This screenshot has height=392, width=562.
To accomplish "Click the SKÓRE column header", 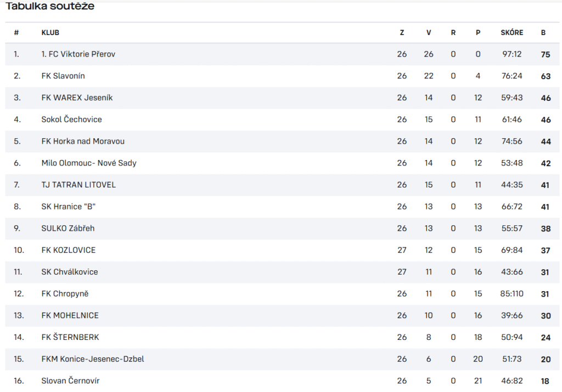I will [512, 32].
